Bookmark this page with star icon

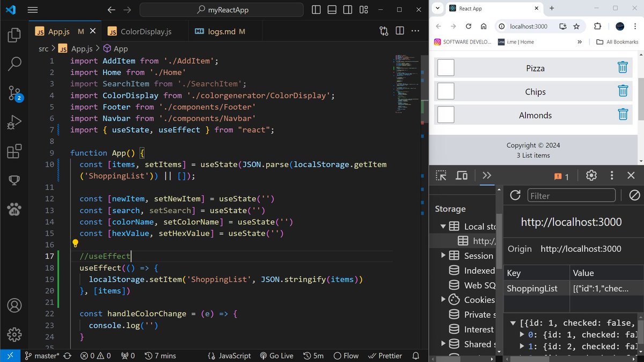pos(576,26)
